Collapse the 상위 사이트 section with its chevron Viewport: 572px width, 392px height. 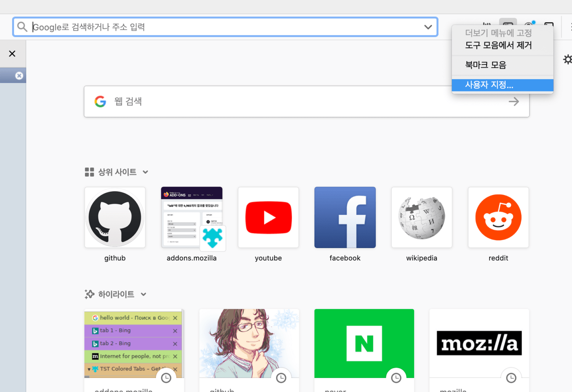tap(145, 172)
